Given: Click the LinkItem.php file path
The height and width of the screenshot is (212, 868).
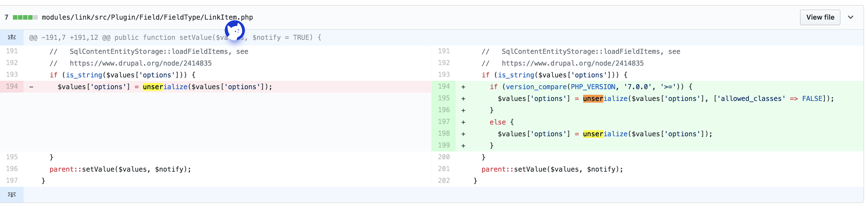Looking at the screenshot, I should coord(147,17).
